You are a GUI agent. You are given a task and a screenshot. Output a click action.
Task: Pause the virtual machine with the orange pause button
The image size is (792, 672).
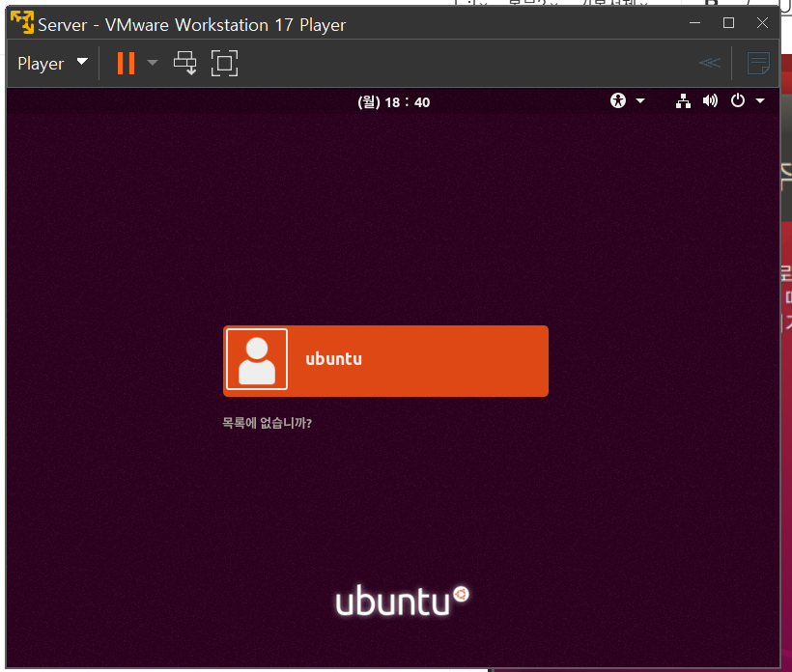coord(126,63)
